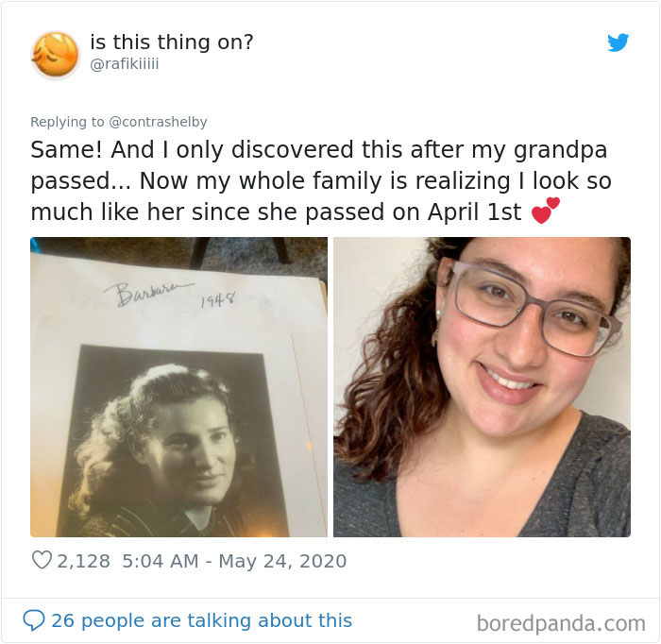Screen dimensions: 661x644
Task: Click the boredpanda.com watermark
Action: click(561, 623)
